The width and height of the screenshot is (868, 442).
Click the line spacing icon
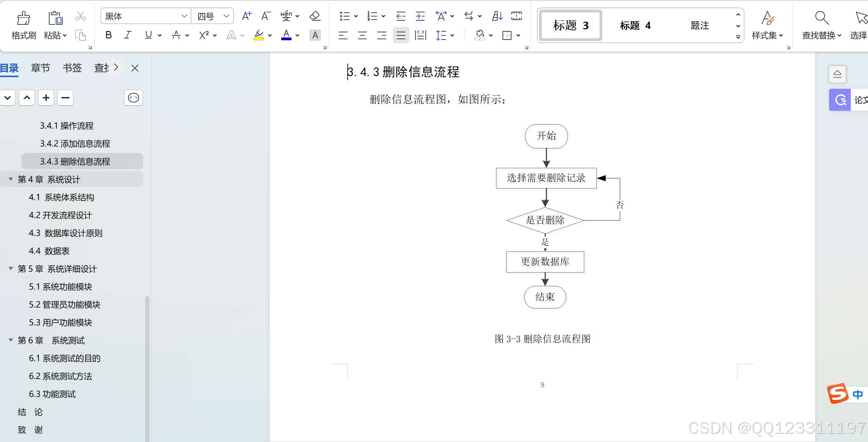[x=441, y=35]
